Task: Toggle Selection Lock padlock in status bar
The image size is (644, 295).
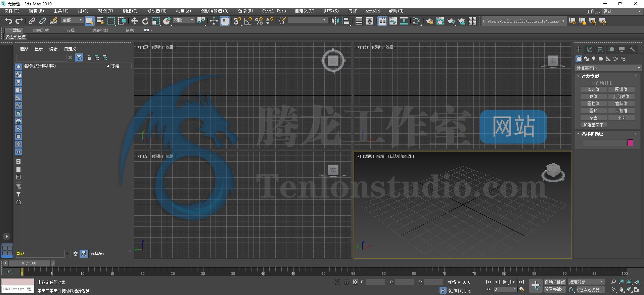Action: pos(346,282)
